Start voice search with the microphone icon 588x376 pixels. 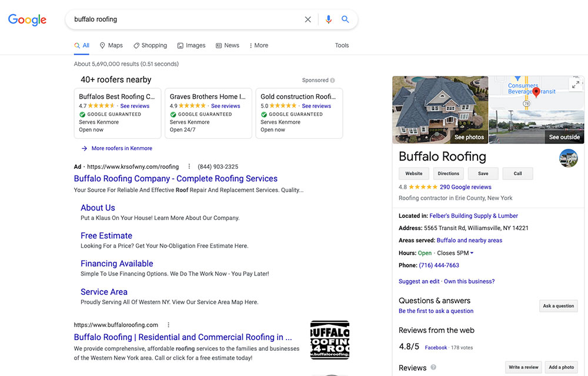329,19
